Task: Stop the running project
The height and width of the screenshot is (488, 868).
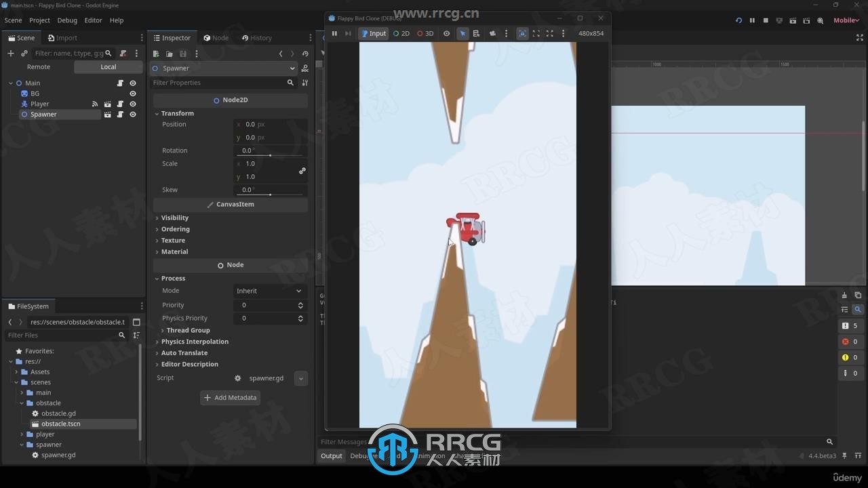Action: [x=766, y=20]
